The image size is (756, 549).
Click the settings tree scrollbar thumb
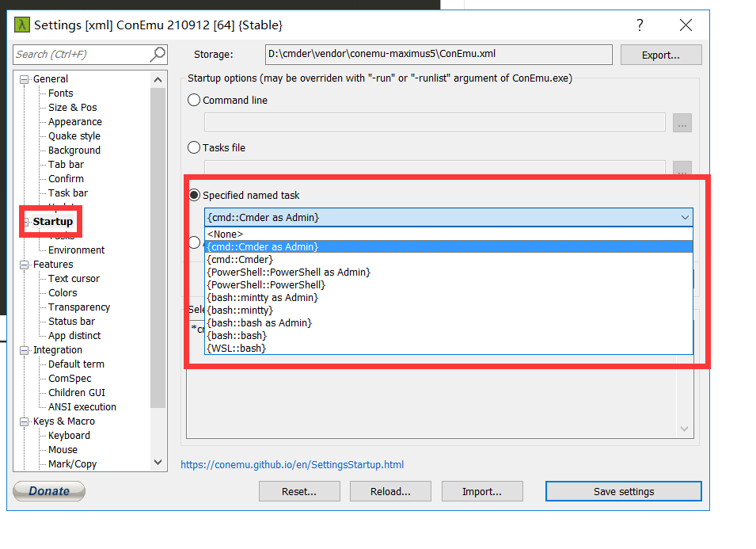(158, 247)
